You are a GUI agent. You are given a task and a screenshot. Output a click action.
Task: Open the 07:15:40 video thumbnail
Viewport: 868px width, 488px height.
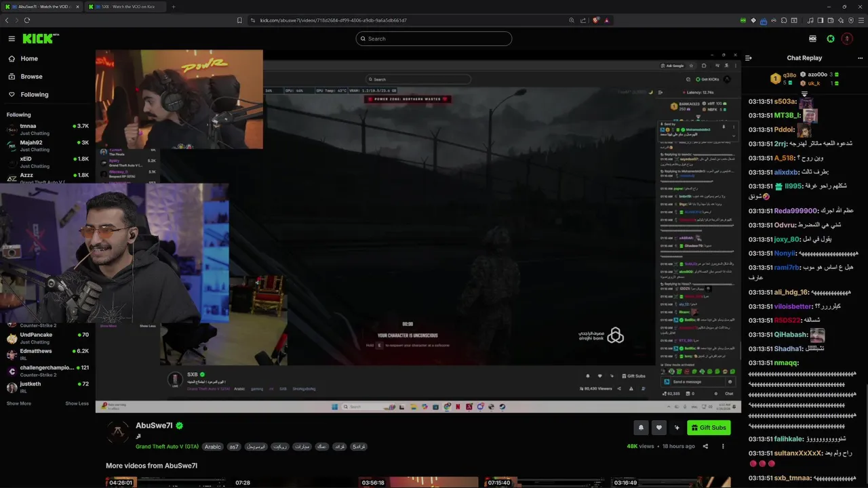[x=544, y=482]
